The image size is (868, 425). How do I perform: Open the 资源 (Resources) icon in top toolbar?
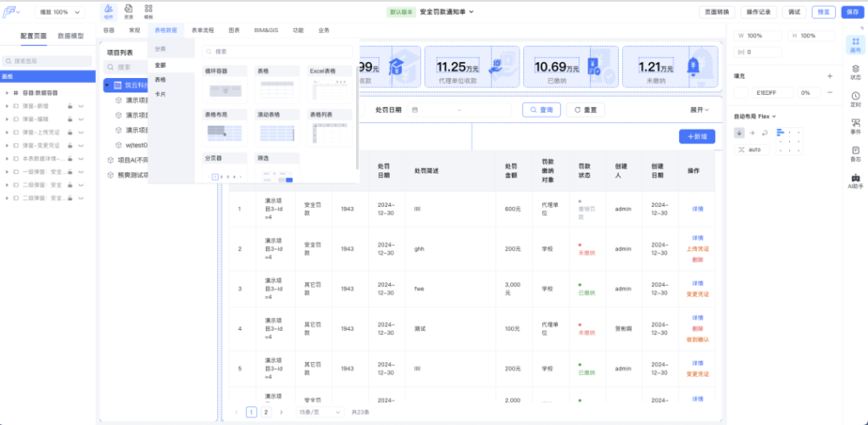[128, 11]
